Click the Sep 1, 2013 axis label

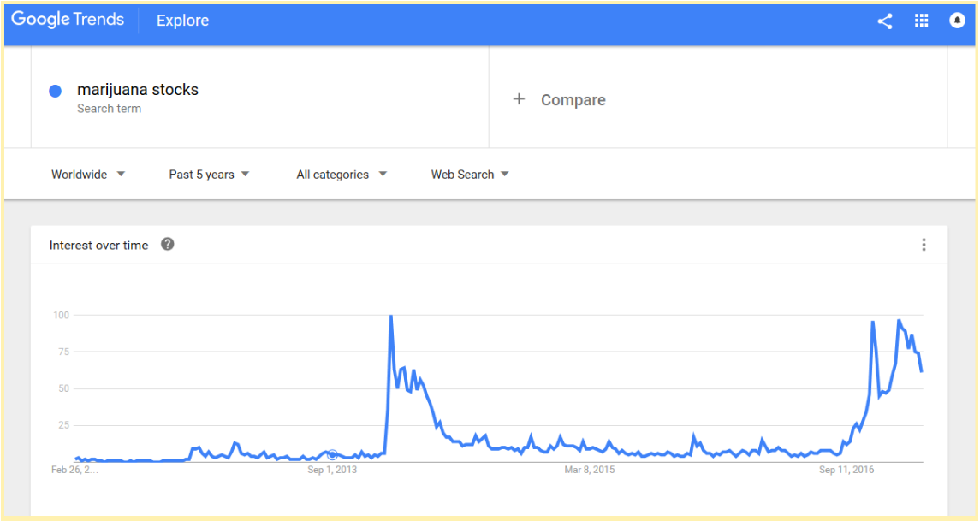(x=333, y=470)
